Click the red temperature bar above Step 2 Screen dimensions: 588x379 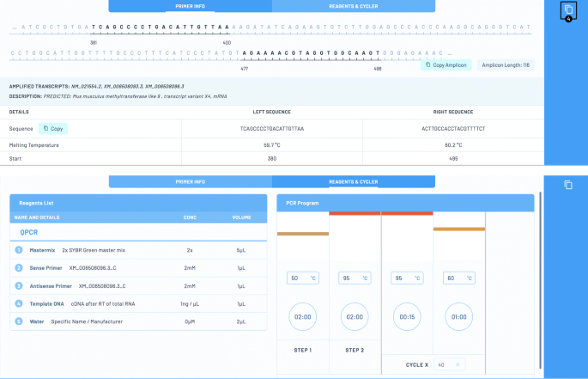355,213
